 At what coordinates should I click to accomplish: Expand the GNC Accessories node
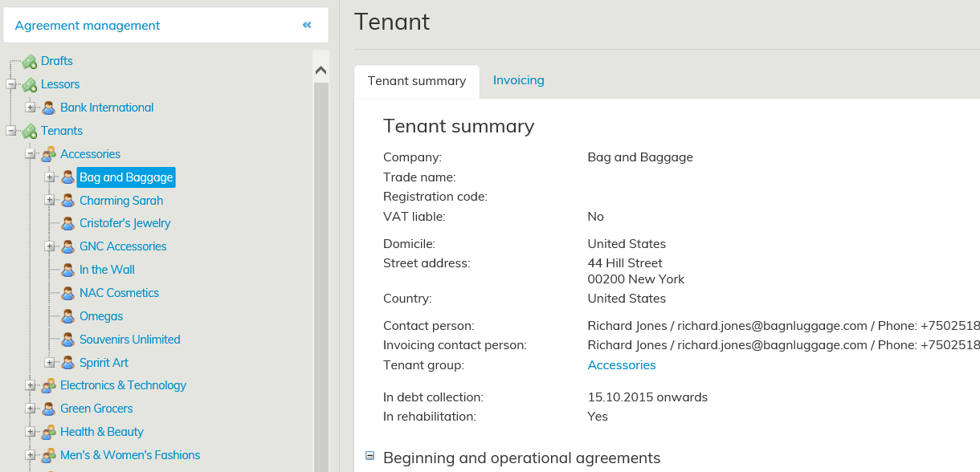click(x=50, y=246)
